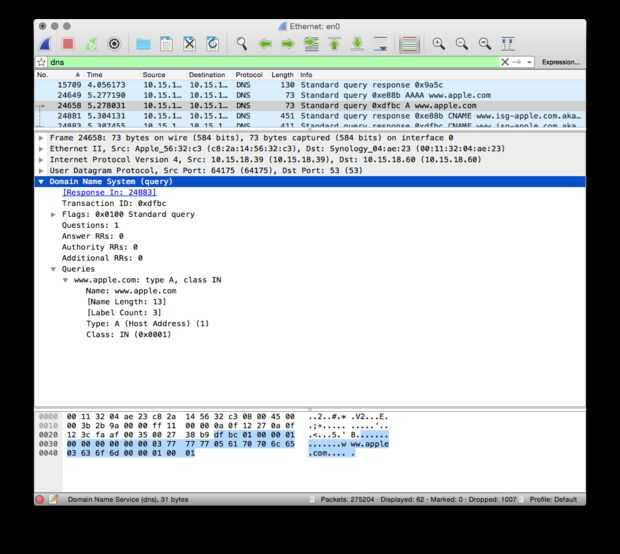Jump to the first packet
Image resolution: width=620 pixels, height=554 pixels.
click(335, 43)
